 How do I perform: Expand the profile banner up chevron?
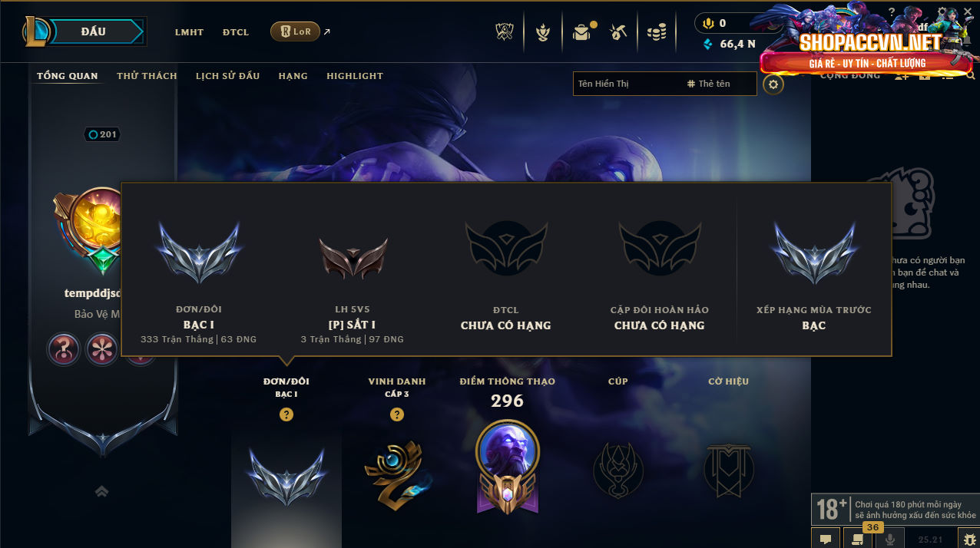tap(101, 491)
